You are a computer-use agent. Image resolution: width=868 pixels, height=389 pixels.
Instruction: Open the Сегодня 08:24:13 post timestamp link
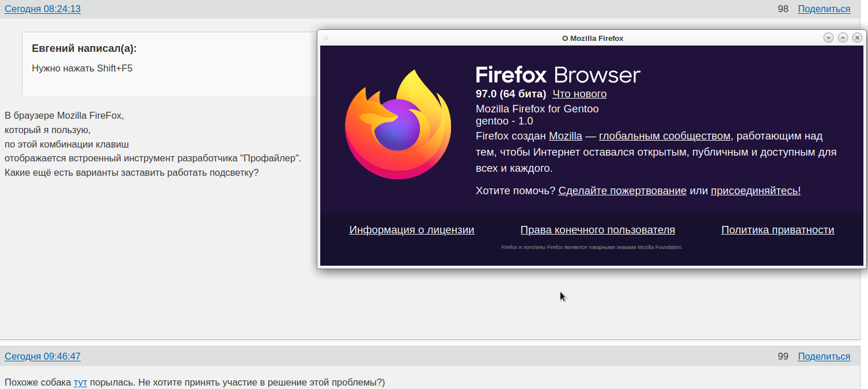(43, 9)
